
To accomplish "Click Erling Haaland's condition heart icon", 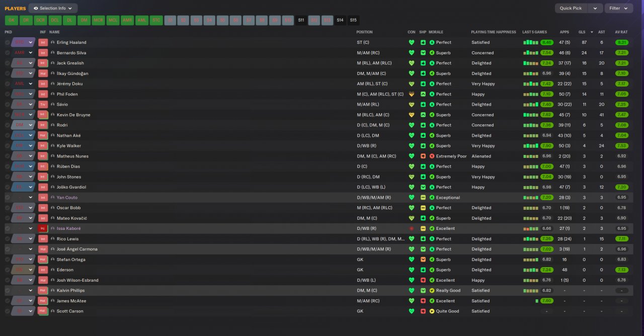I will tap(412, 42).
